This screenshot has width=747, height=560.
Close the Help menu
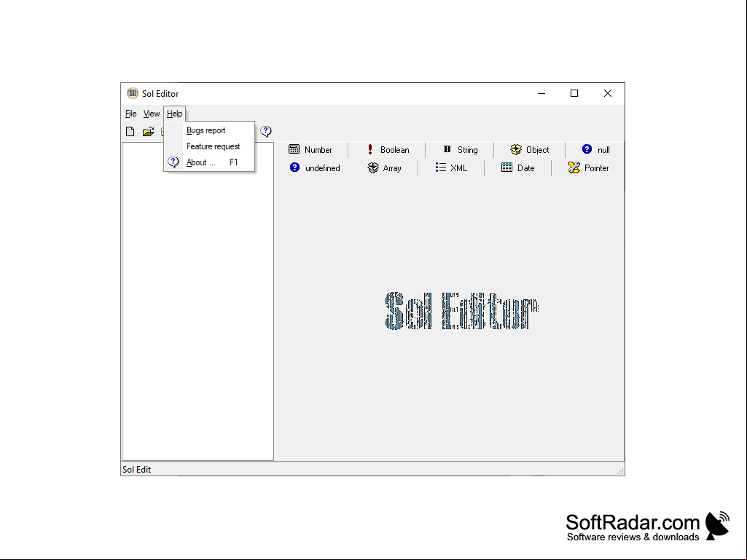pyautogui.click(x=174, y=114)
